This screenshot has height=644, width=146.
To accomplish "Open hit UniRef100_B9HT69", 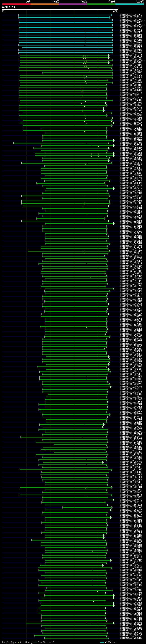I will tap(131, 83).
